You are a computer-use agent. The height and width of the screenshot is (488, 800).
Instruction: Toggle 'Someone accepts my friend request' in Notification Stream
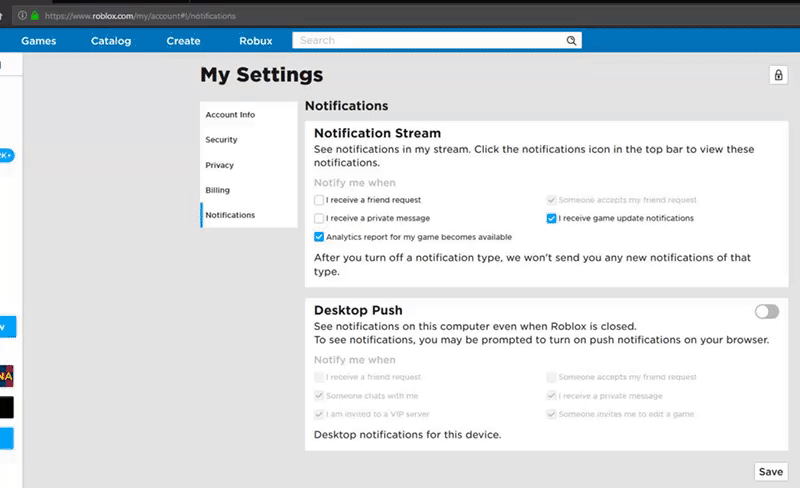coord(551,200)
